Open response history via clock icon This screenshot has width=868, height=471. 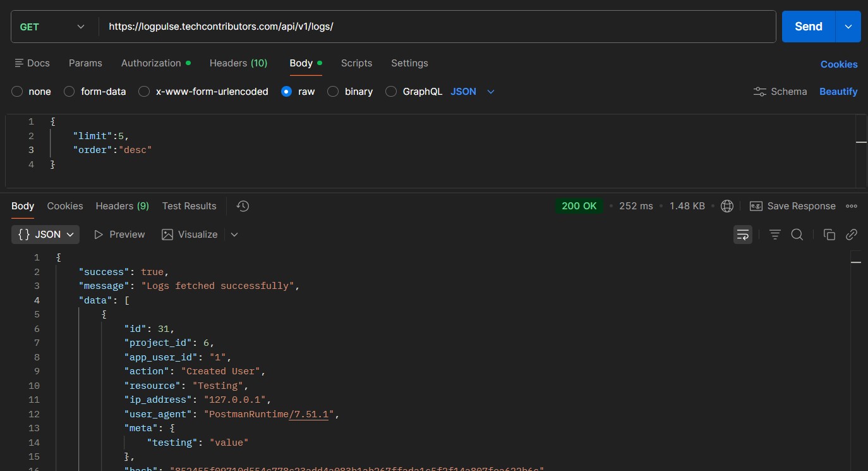pyautogui.click(x=242, y=205)
